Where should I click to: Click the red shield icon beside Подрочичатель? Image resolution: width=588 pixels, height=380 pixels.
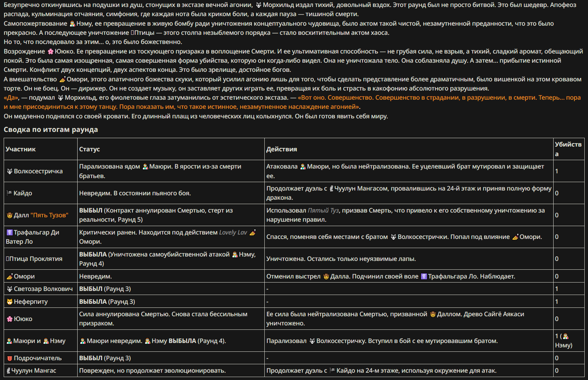click(10, 358)
